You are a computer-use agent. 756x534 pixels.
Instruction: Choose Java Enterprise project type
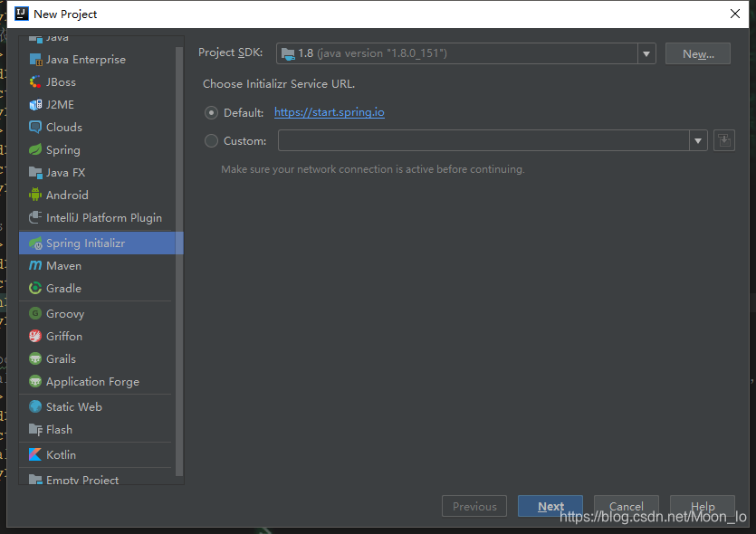pyautogui.click(x=97, y=59)
